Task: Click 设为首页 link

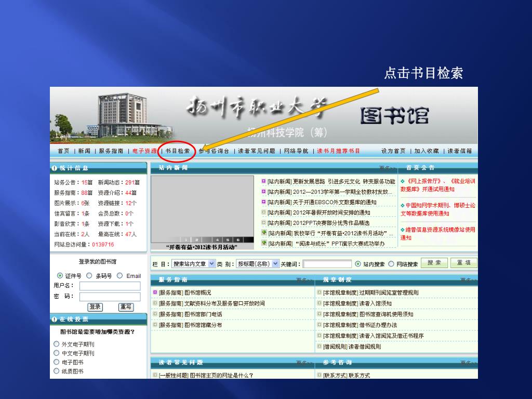Action: [393, 151]
